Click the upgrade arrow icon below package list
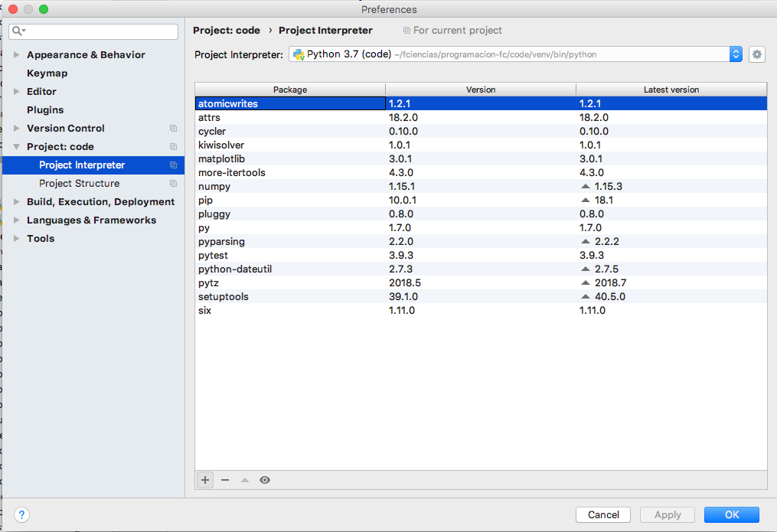The height and width of the screenshot is (532, 777). (x=245, y=480)
